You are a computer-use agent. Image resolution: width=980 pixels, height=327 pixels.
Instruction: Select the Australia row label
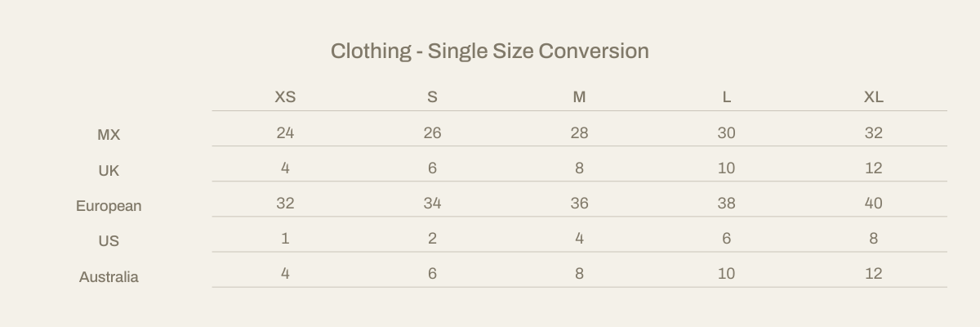pos(109,277)
